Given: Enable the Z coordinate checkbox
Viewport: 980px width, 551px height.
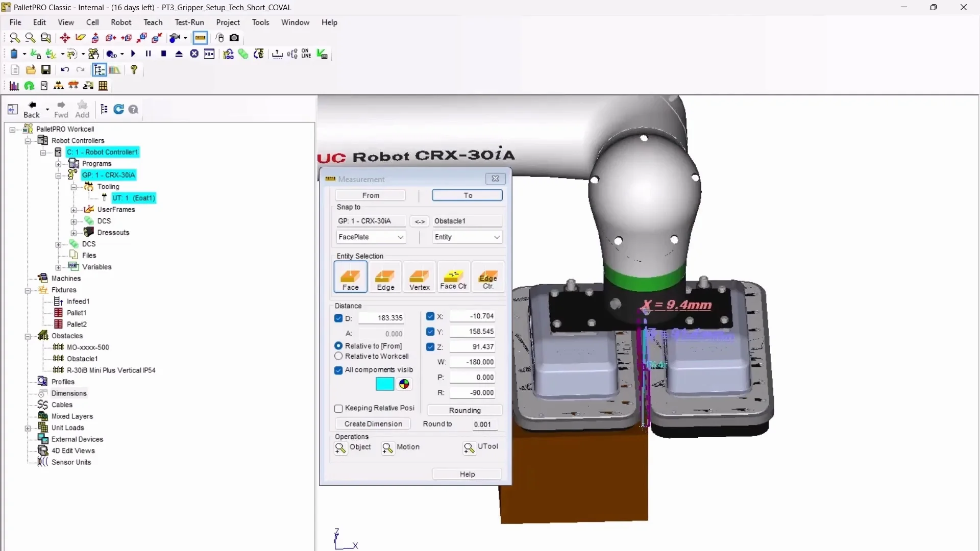Looking at the screenshot, I should point(430,346).
